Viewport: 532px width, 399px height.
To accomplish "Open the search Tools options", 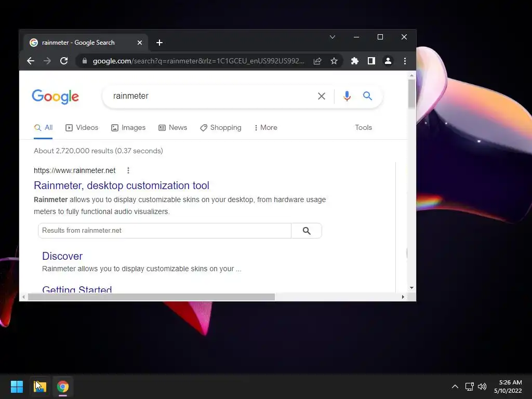I will [363, 128].
